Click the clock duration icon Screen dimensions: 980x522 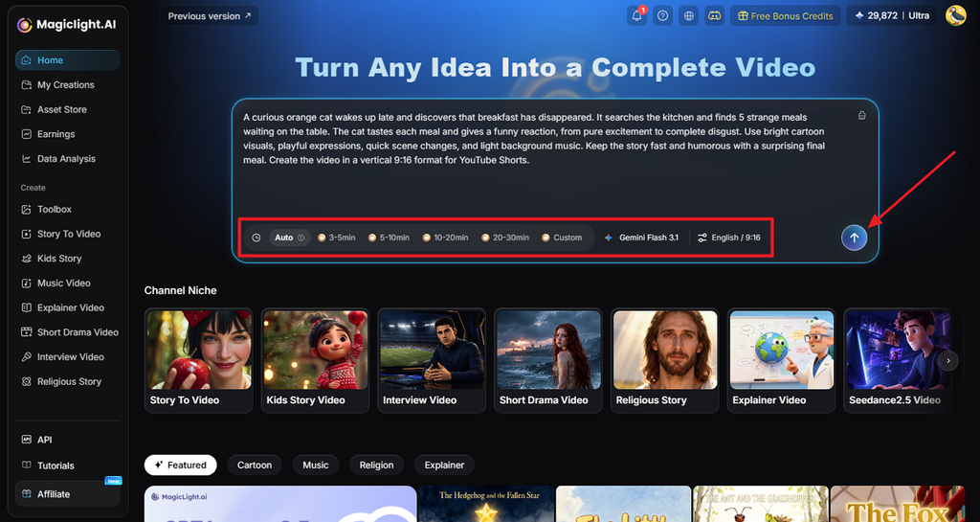tap(256, 238)
